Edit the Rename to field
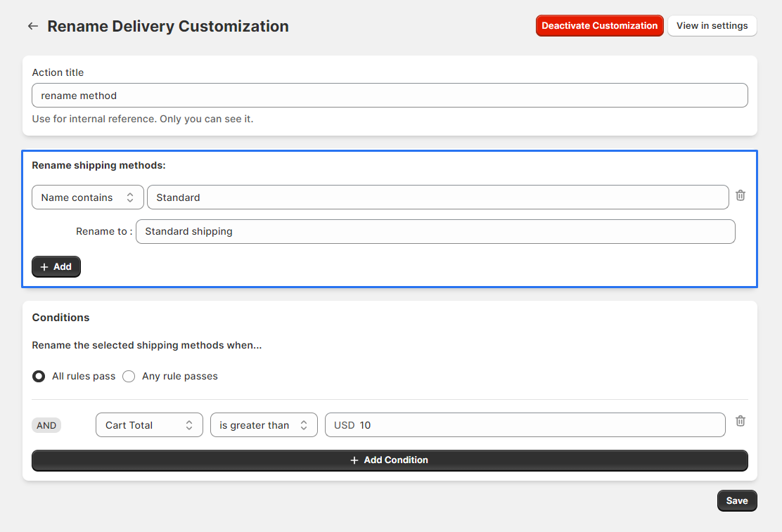Image resolution: width=782 pixels, height=532 pixels. [435, 231]
